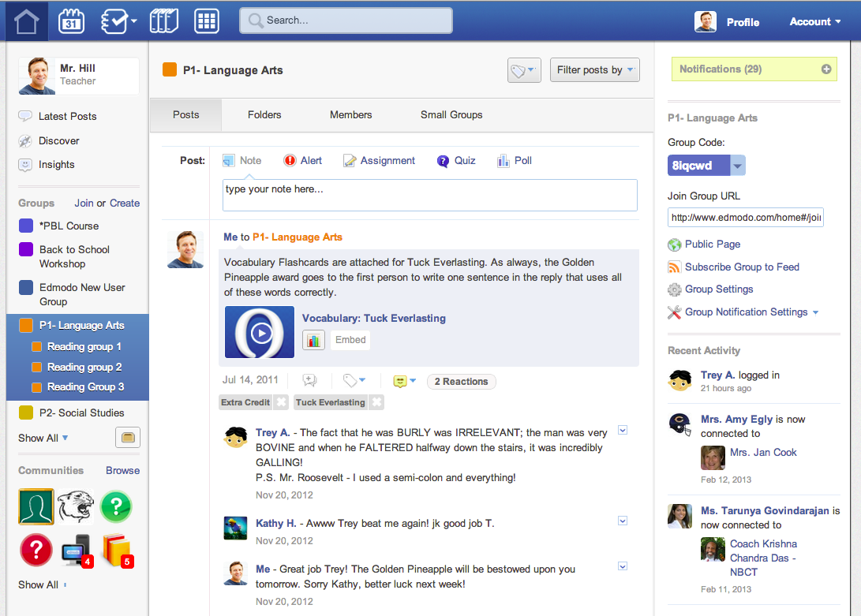Screen dimensions: 861x616
Task: Open the red question mark community
Action: click(36, 550)
